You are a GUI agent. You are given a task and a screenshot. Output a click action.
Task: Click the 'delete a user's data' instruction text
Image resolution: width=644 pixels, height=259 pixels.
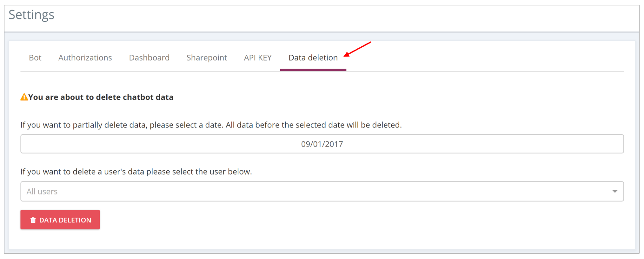[x=136, y=172]
